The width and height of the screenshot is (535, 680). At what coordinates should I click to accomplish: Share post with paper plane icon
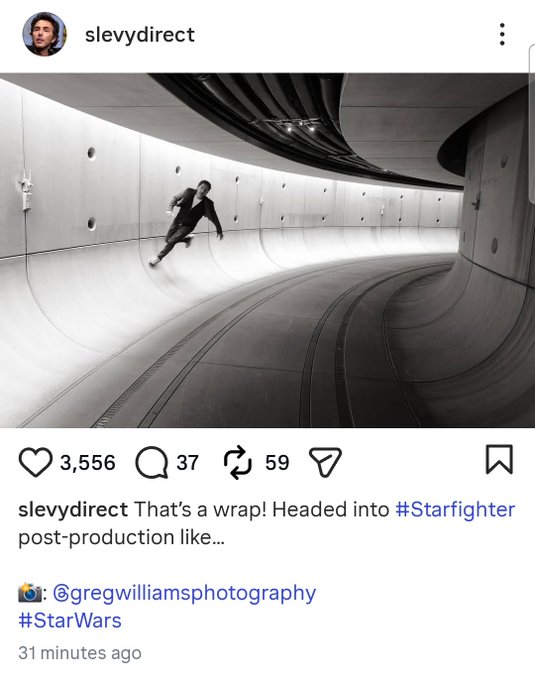point(325,462)
